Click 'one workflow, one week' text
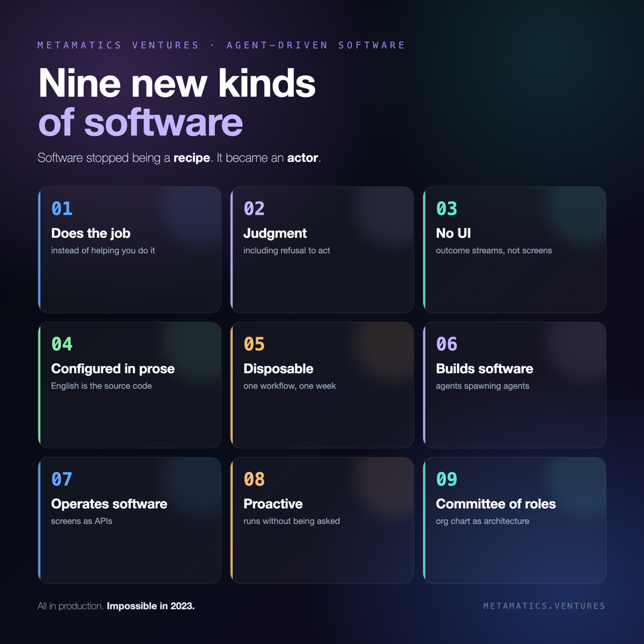This screenshot has height=644, width=644. (290, 386)
